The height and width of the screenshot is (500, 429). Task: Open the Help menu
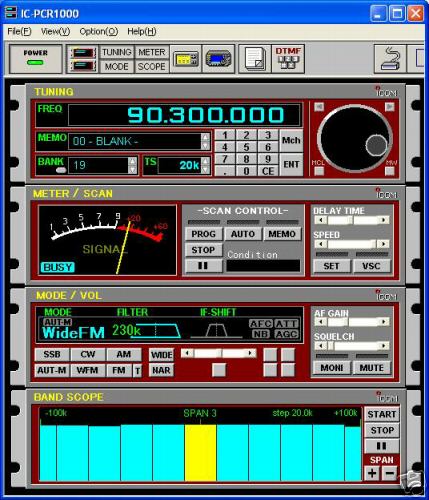click(x=142, y=32)
